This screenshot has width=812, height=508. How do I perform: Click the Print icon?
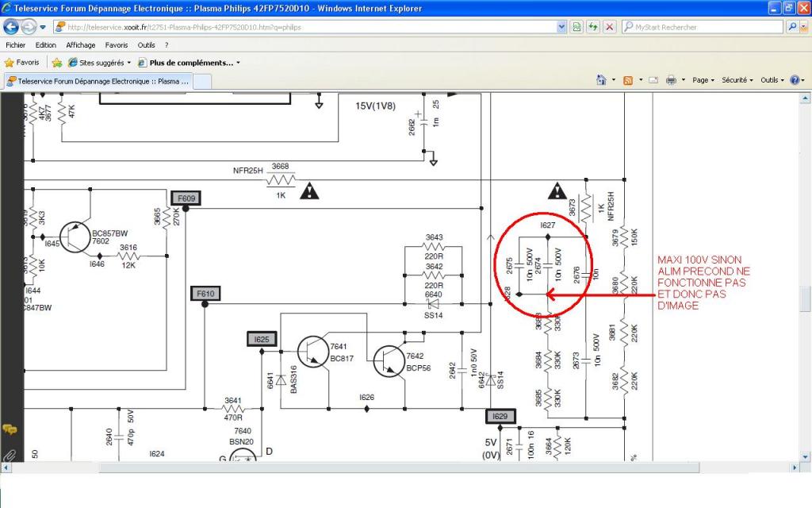click(671, 80)
